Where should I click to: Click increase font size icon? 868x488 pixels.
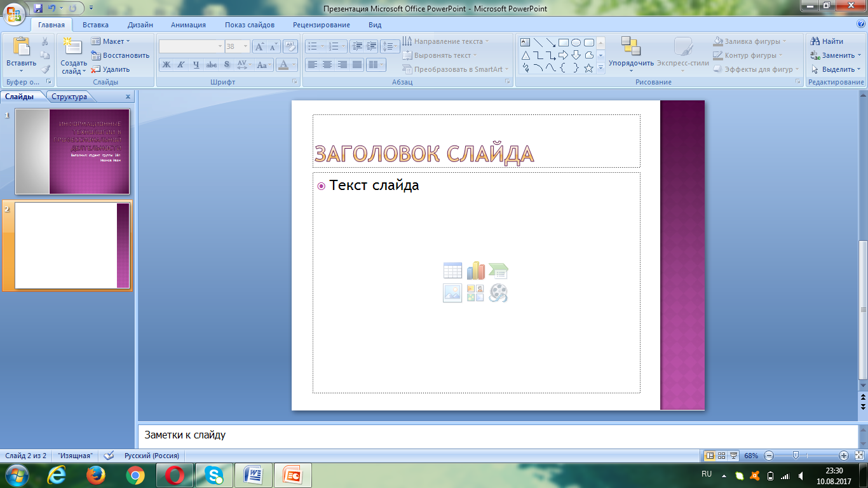coord(259,46)
